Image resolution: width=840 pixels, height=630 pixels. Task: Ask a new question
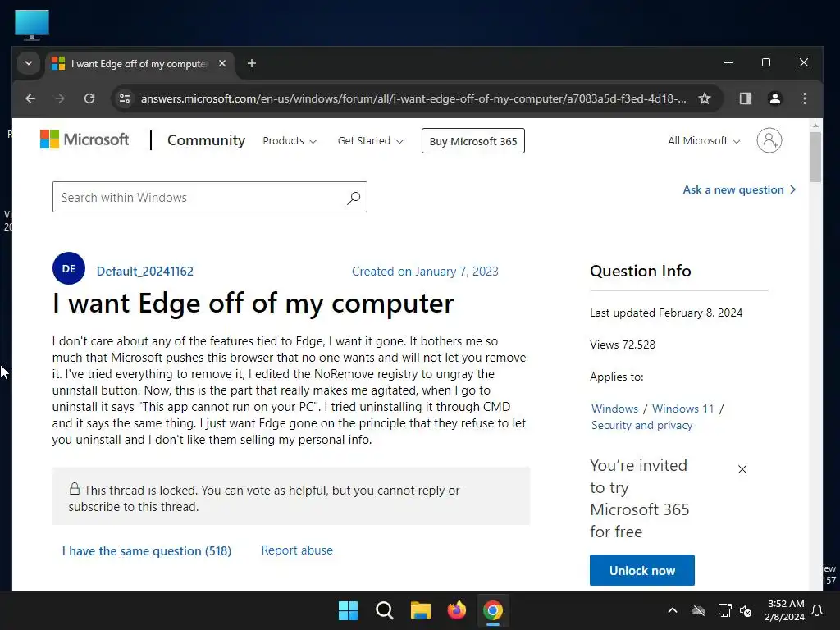tap(739, 189)
